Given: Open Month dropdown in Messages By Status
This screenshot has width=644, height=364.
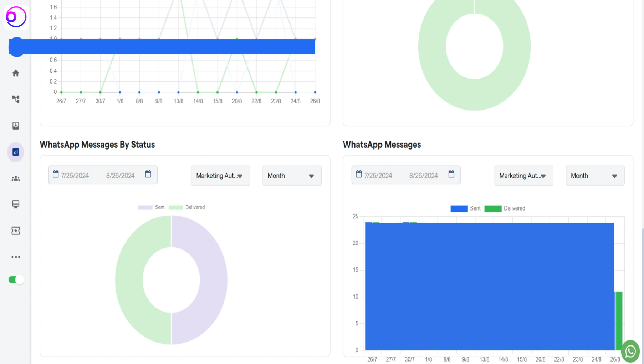Looking at the screenshot, I should [x=292, y=176].
